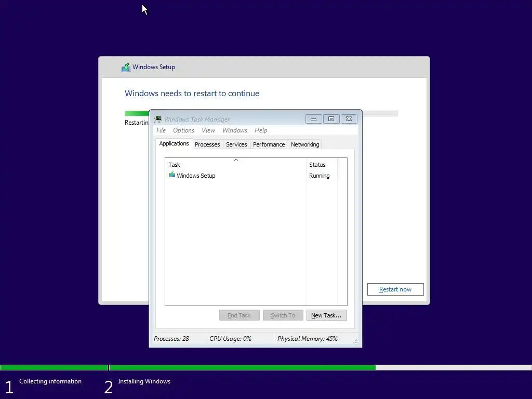The image size is (532, 399).
Task: Click the End Task button
Action: pos(239,315)
